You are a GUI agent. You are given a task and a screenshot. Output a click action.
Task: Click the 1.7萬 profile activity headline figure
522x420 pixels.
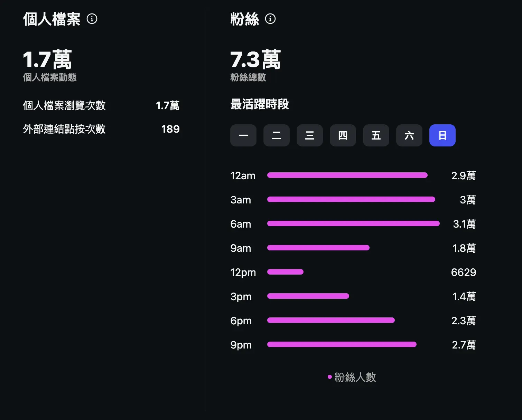pos(47,59)
